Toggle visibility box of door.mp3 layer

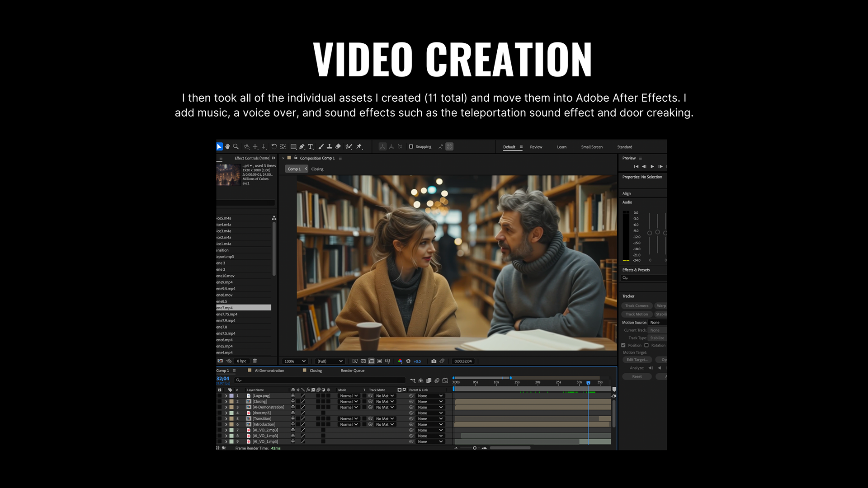tap(220, 413)
